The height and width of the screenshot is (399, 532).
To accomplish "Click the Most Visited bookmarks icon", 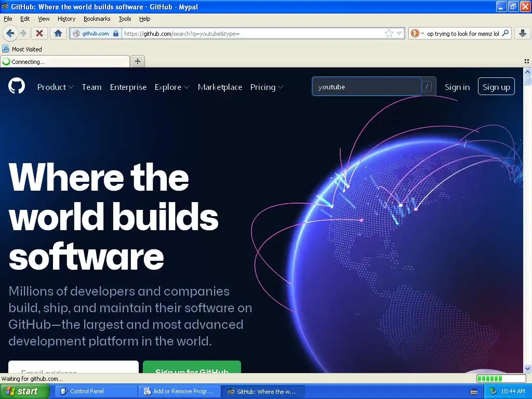I will (x=5, y=49).
